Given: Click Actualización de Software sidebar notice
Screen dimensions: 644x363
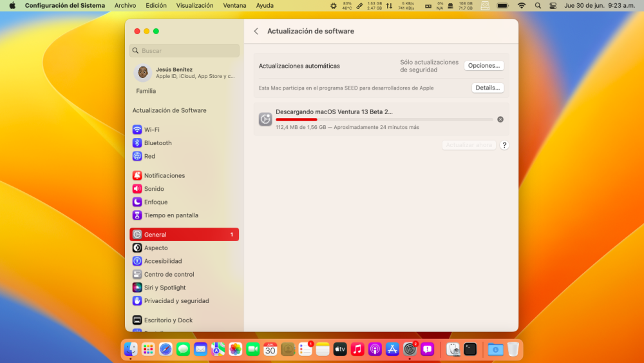Looking at the screenshot, I should point(169,110).
